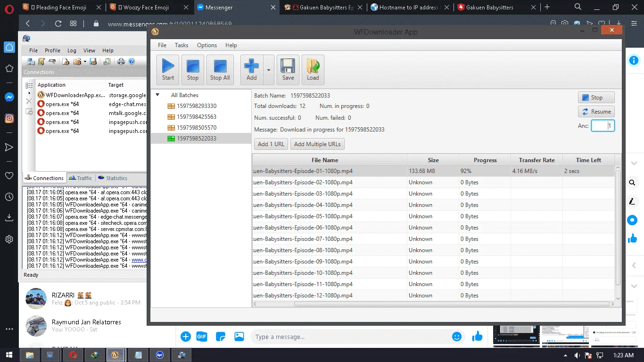Open WFDownloader Tasks menu
Screen dimensions: 644x362
pos(182,45)
